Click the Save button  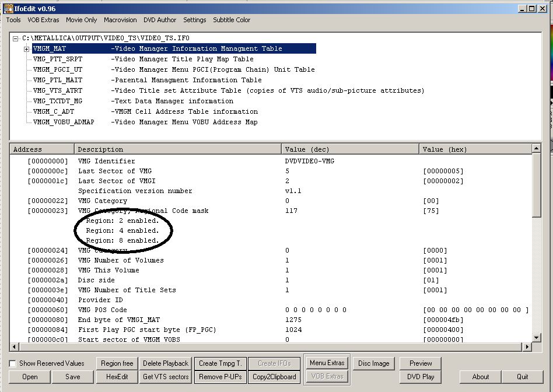pyautogui.click(x=73, y=377)
